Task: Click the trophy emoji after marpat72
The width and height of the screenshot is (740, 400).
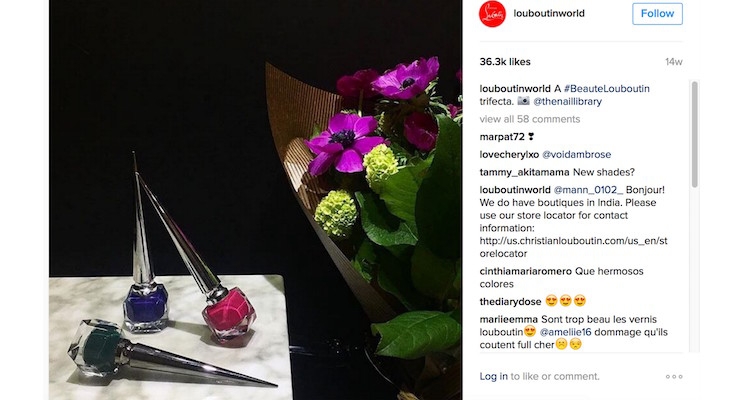Action: point(531,137)
